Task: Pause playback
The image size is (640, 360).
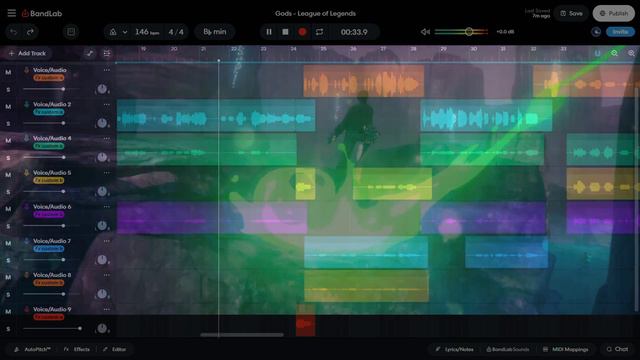Action: [269, 32]
